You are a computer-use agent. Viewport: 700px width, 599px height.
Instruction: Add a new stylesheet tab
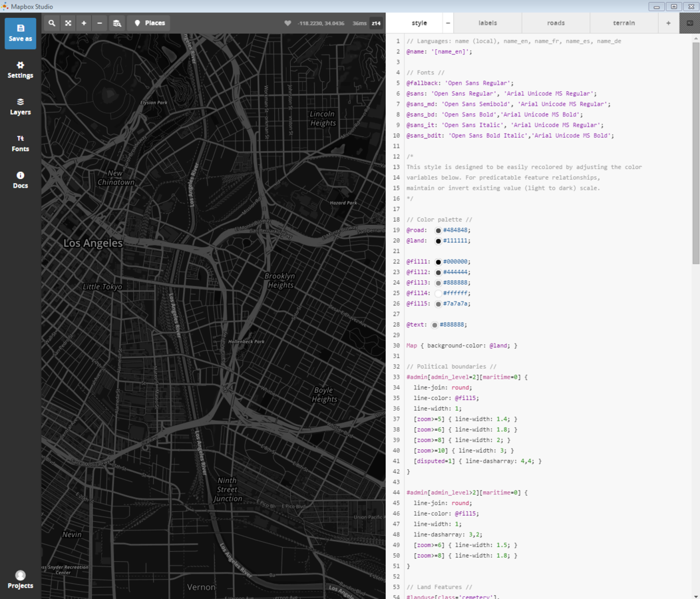click(669, 23)
